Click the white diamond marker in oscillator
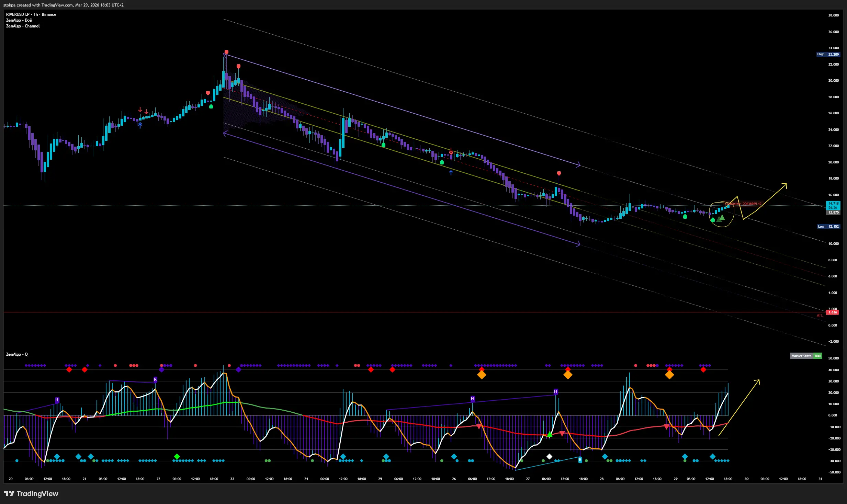The width and height of the screenshot is (847, 504). click(549, 457)
